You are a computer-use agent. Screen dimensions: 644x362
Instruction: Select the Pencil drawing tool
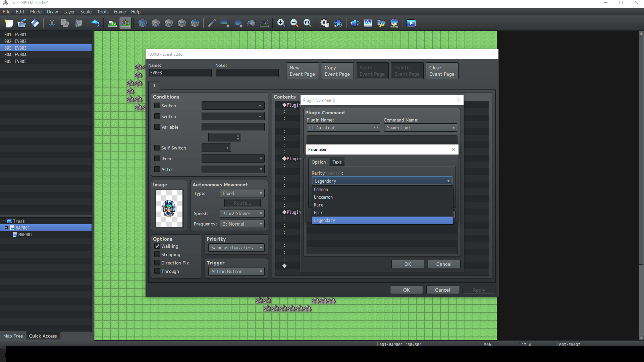[x=212, y=23]
